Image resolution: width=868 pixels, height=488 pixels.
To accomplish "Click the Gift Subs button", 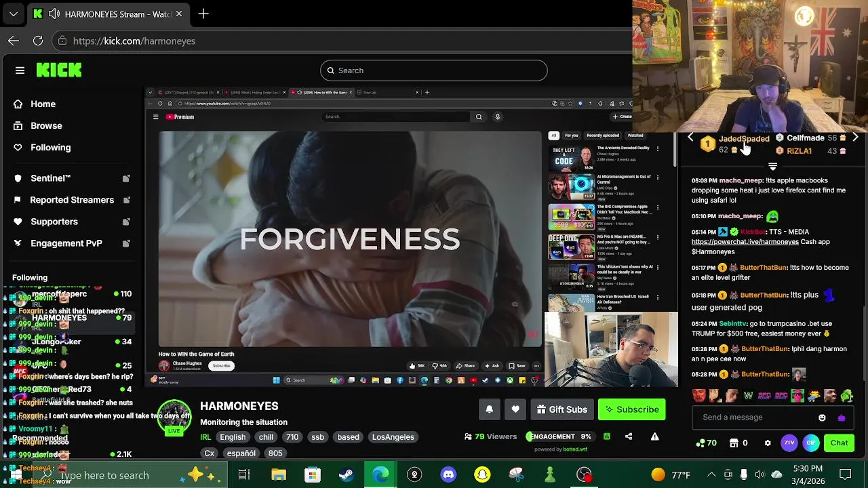I will coord(562,409).
